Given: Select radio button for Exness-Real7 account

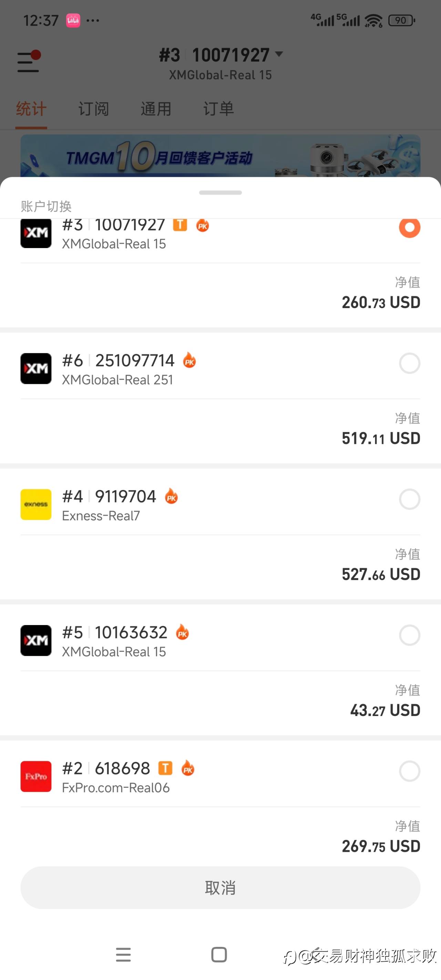Looking at the screenshot, I should point(409,499).
